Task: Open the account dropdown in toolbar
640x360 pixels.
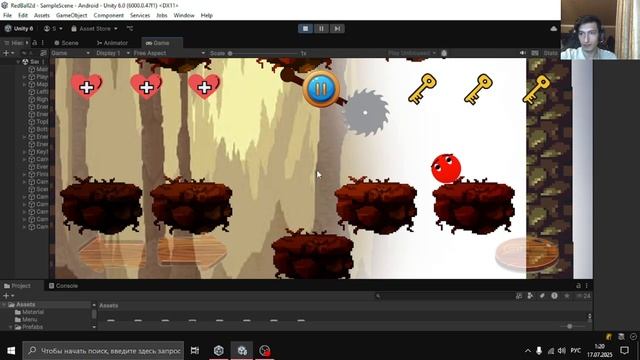Action: click(x=53, y=29)
